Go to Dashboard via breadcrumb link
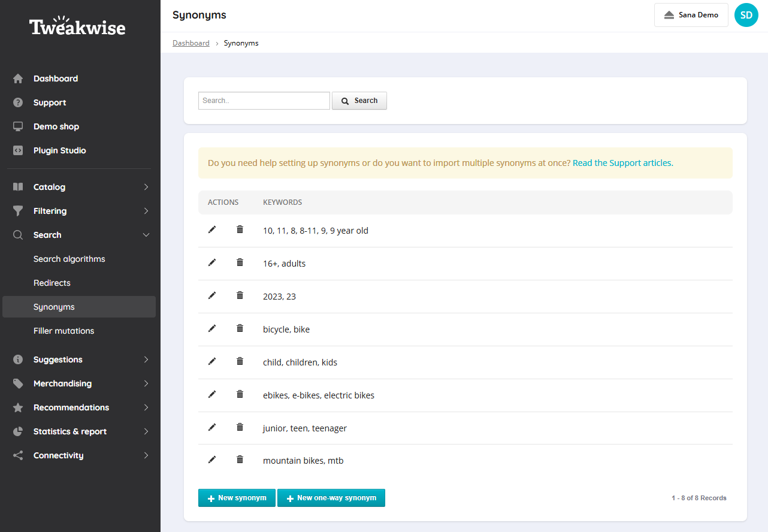 191,43
